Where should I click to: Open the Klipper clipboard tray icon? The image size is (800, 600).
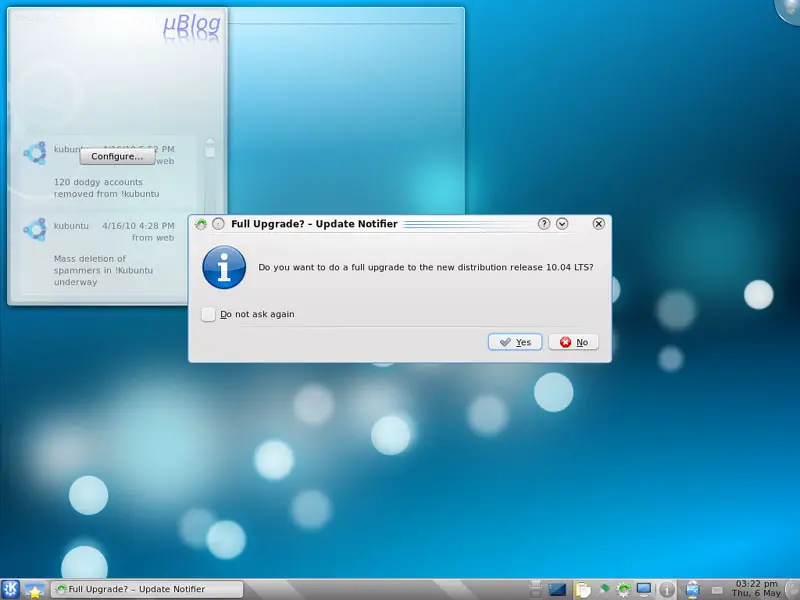coord(584,590)
